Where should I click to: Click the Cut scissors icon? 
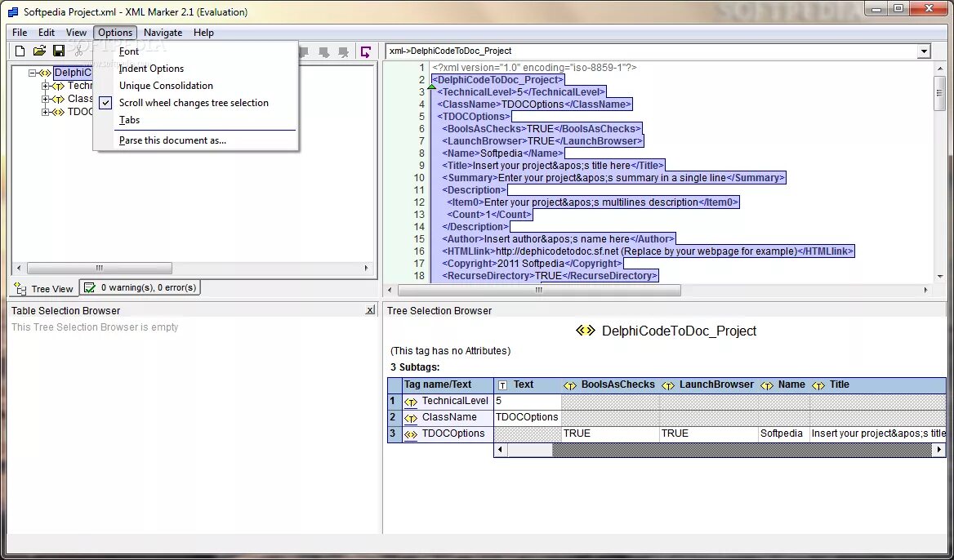click(78, 51)
